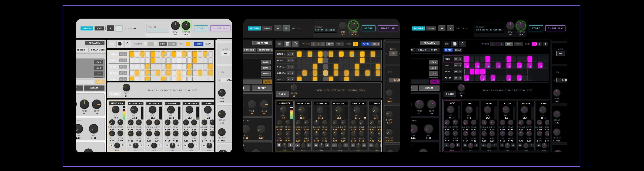
Task: Open piano keys view in magenta panel
Action: (447, 44)
